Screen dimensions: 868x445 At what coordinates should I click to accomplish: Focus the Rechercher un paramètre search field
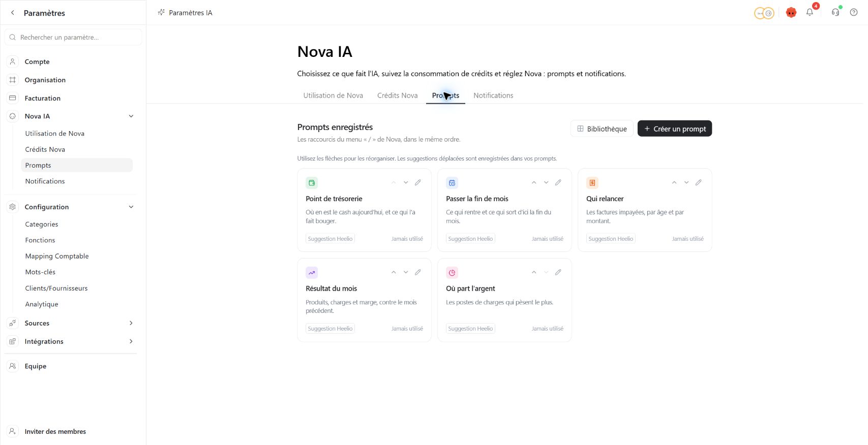pyautogui.click(x=73, y=37)
